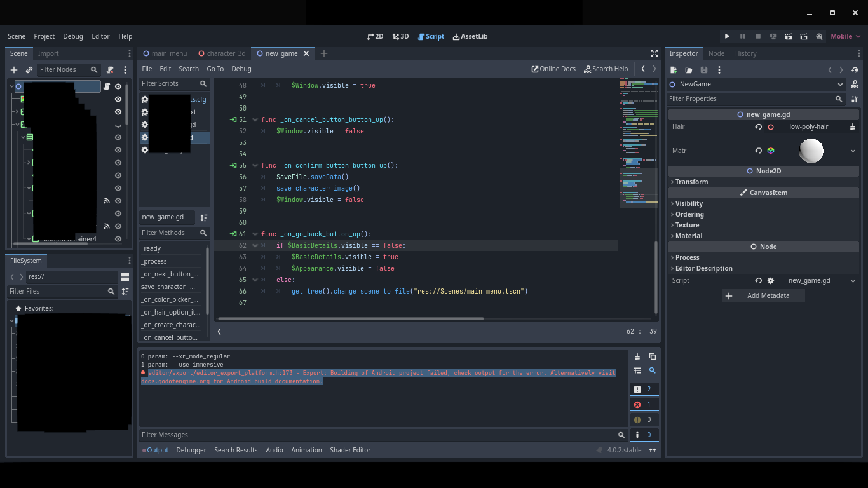Open the Go To menu in script editor
Screen dimensions: 868x488
coord(215,69)
